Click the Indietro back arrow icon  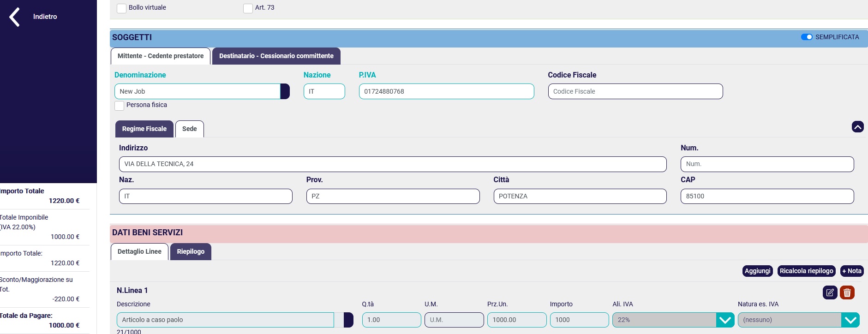(x=15, y=17)
